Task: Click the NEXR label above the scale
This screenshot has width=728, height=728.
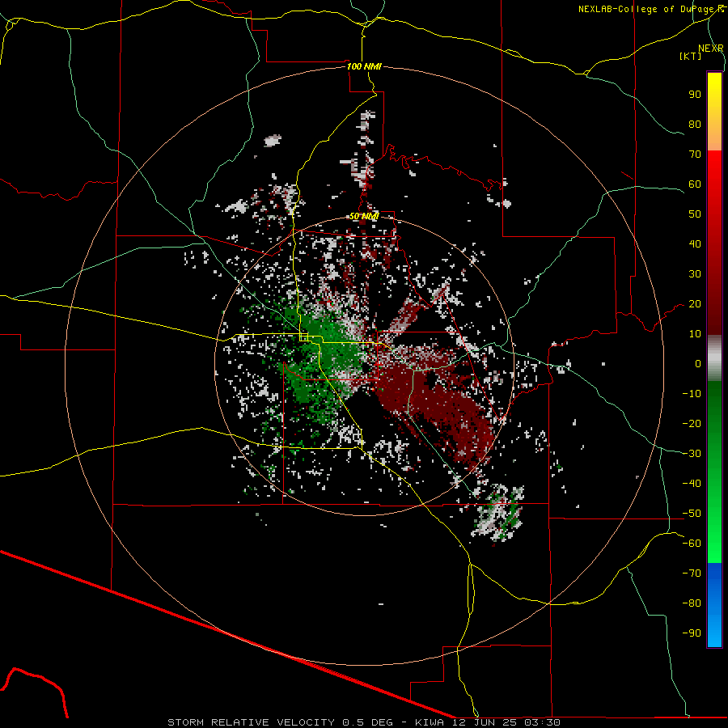Action: (711, 49)
